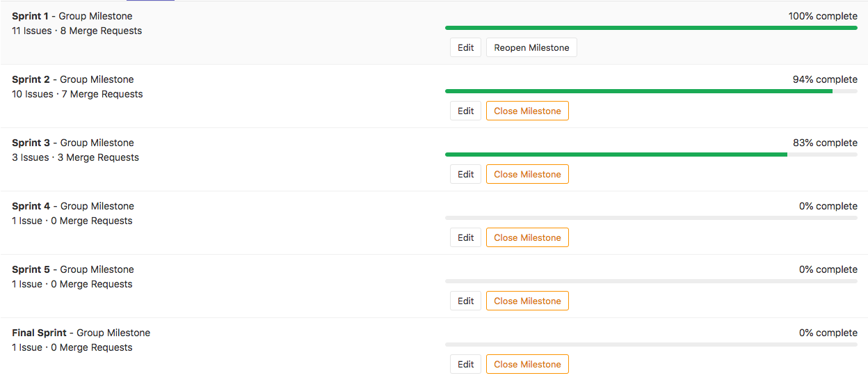Reopen the Sprint 1 milestone
868x387 pixels.
[x=531, y=48]
